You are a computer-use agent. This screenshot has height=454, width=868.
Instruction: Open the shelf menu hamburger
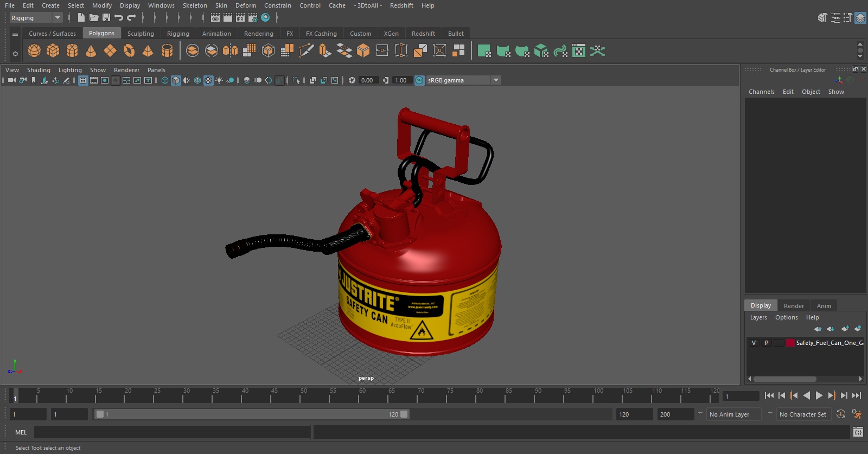point(15,34)
